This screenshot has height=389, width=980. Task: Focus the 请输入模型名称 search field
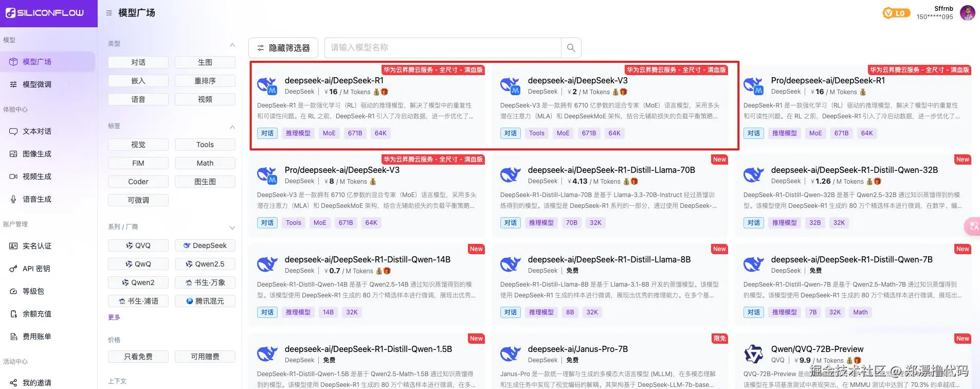443,48
